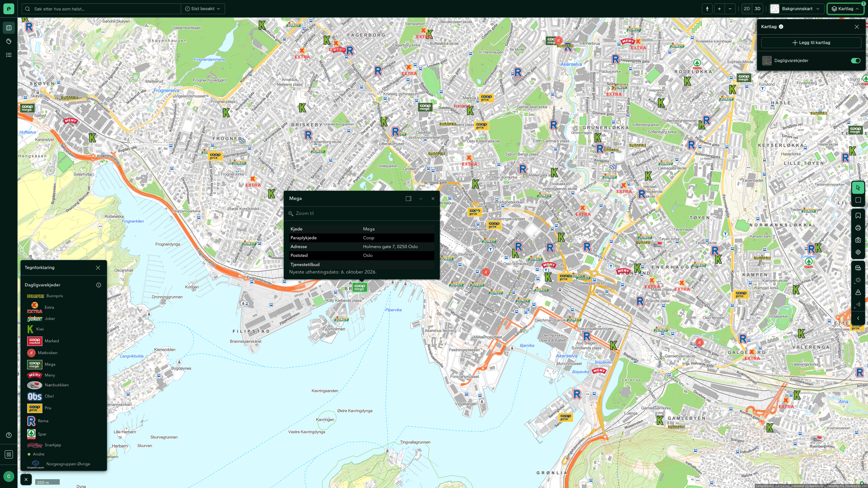
Task: Close the Mega popup
Action: [433, 199]
